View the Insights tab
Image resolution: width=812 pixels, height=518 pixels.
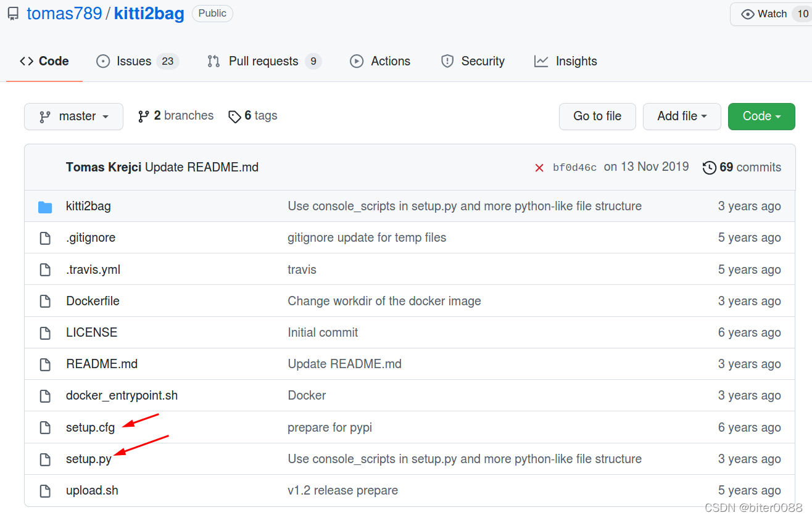(566, 61)
